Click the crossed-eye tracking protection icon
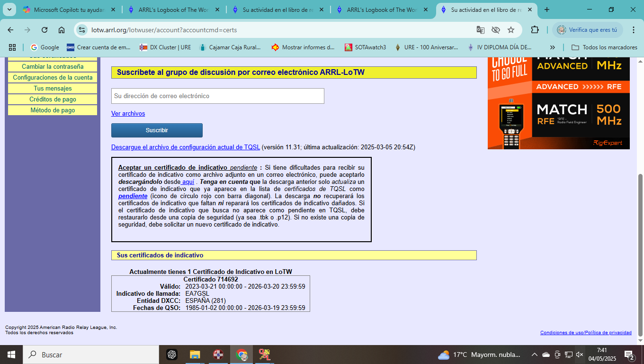Viewport: 644px width, 364px height. coord(496,30)
